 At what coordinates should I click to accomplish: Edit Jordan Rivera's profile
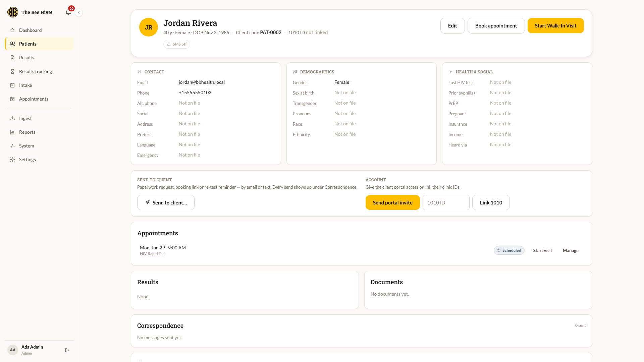[452, 25]
